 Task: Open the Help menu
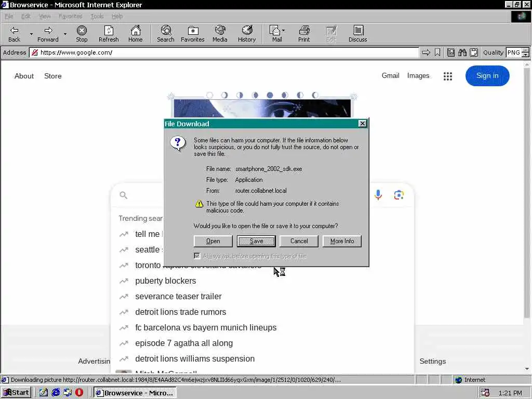(117, 16)
